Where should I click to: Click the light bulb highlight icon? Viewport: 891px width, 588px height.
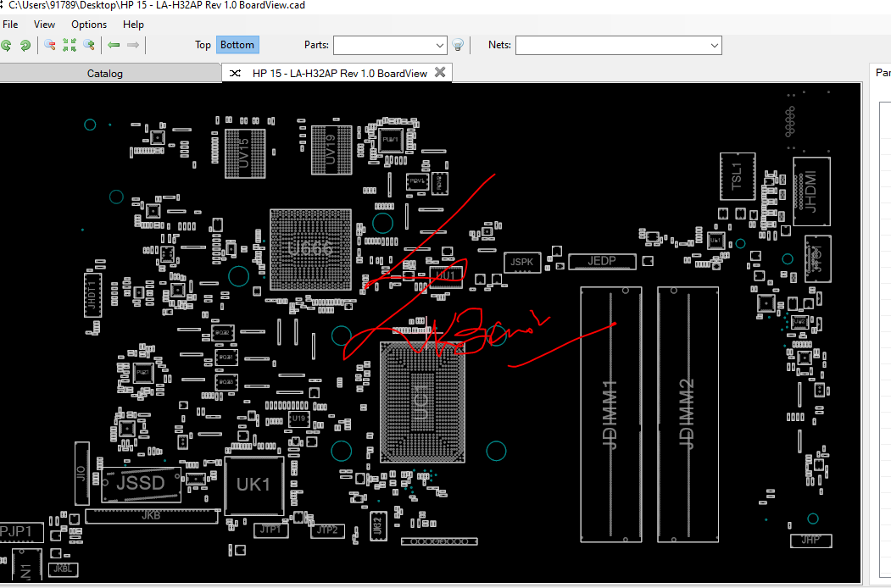[458, 45]
